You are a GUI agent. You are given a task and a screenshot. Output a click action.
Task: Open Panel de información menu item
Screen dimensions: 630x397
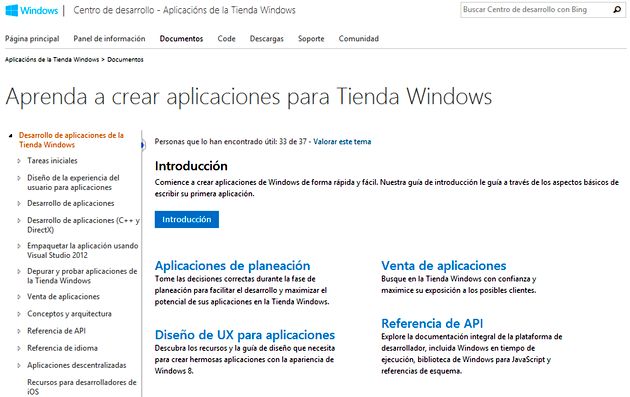click(x=109, y=39)
